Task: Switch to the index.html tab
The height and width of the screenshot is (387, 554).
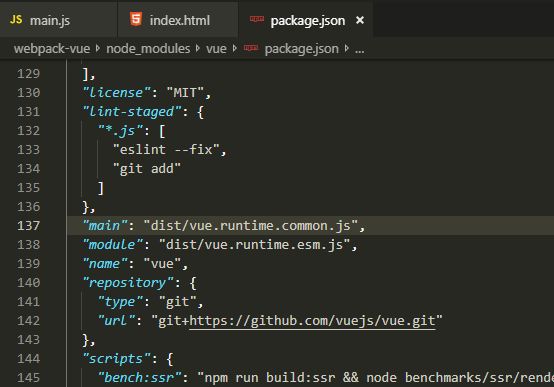Action: (178, 20)
